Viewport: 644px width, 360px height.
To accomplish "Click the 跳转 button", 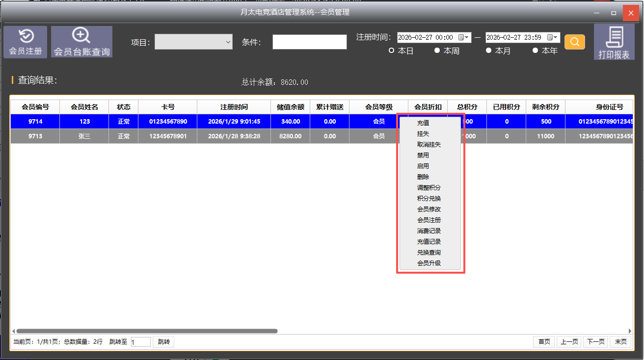I will click(x=163, y=342).
